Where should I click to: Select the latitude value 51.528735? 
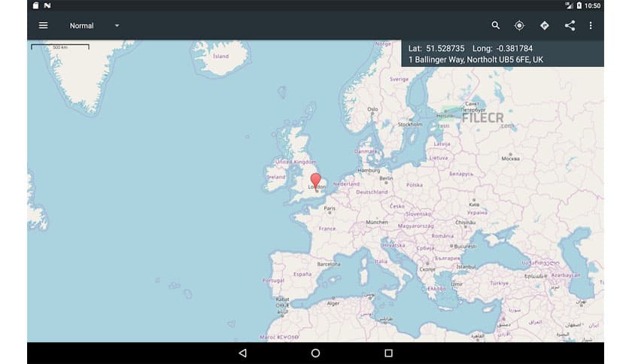click(x=445, y=48)
